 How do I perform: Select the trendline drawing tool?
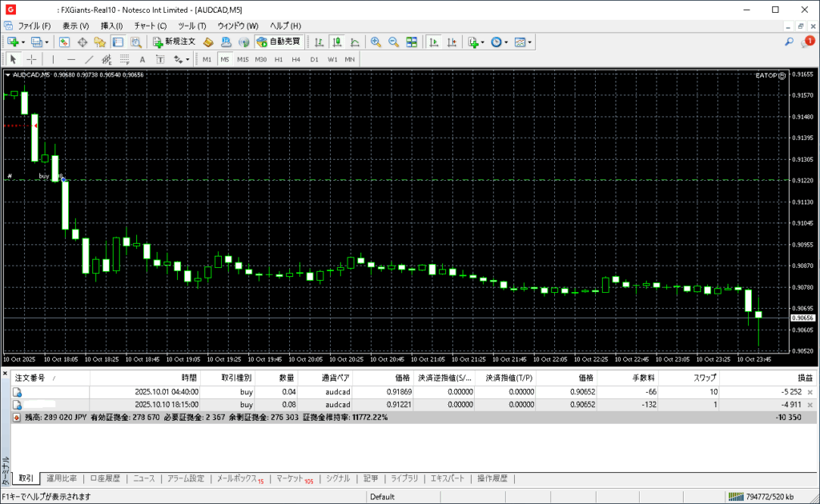click(x=89, y=59)
